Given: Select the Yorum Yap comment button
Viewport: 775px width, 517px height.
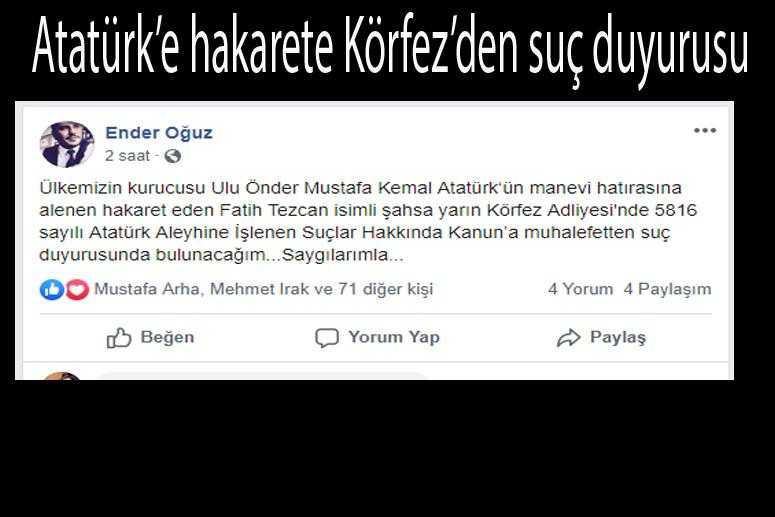Looking at the screenshot, I should (x=377, y=338).
